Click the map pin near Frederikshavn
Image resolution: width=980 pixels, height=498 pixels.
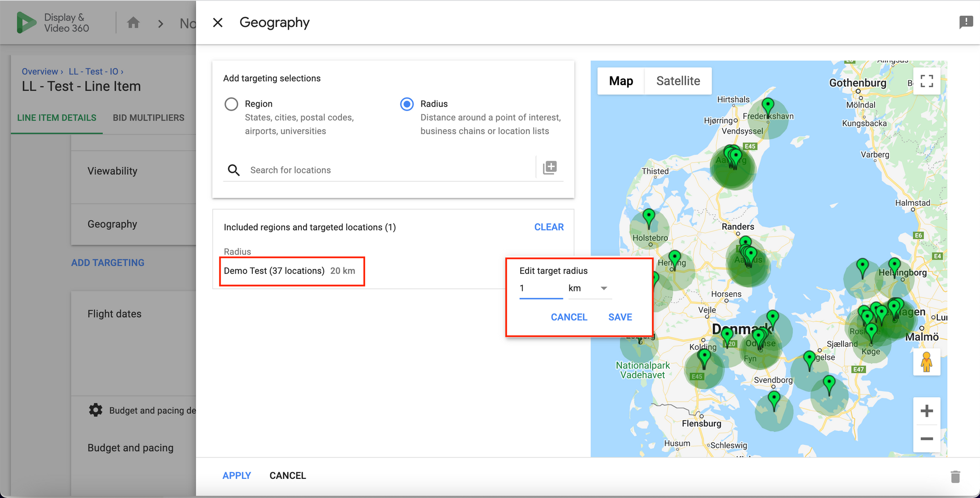pos(768,107)
